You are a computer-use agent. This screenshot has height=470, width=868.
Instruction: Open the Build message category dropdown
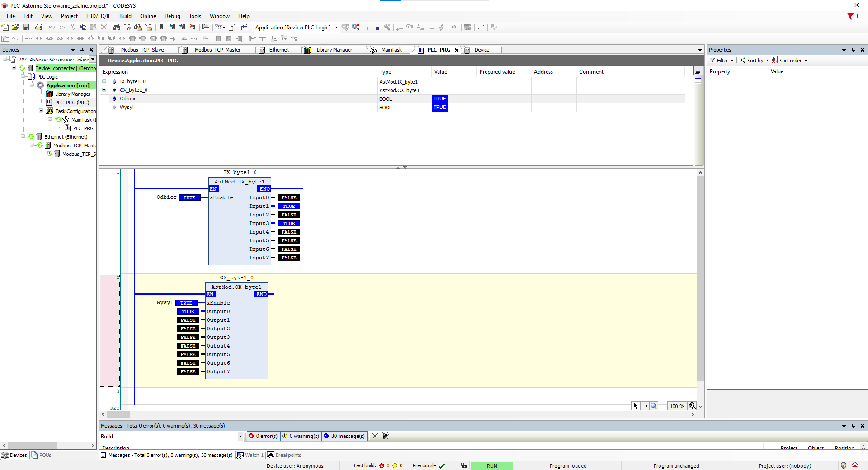pos(241,436)
